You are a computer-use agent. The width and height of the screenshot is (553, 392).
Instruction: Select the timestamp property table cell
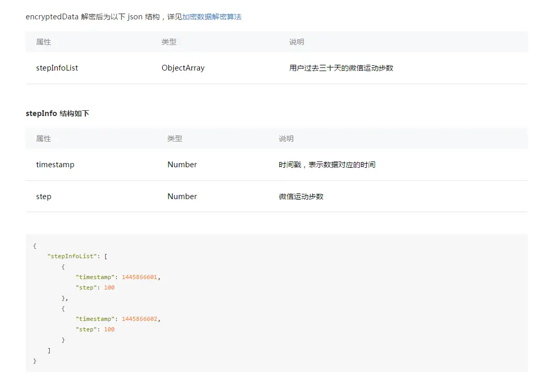pyautogui.click(x=55, y=165)
